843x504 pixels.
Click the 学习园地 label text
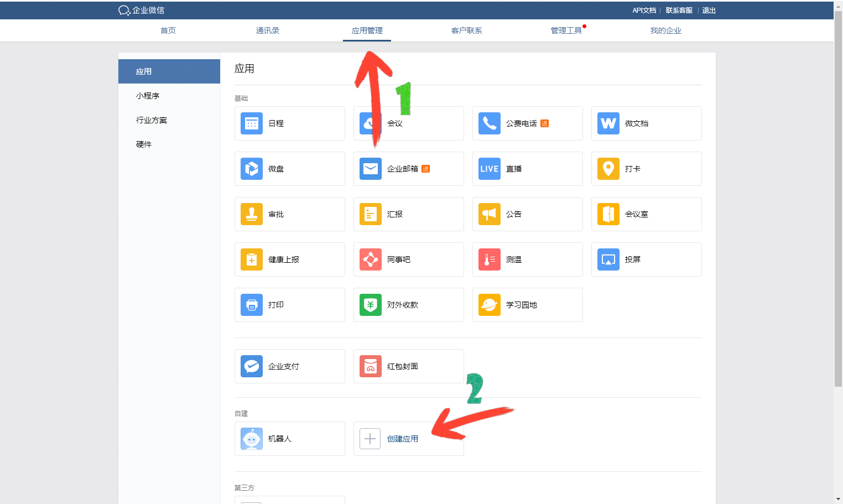pos(522,305)
